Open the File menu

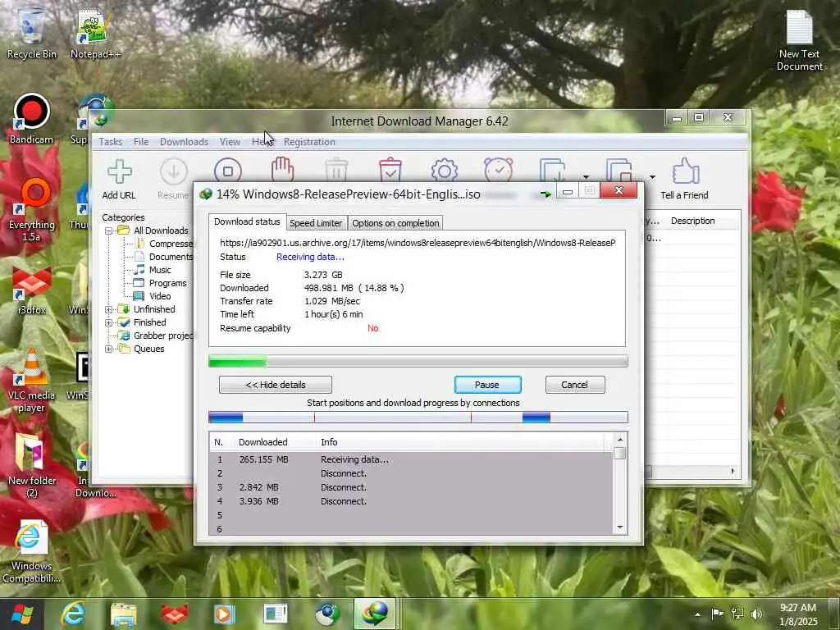coord(141,141)
